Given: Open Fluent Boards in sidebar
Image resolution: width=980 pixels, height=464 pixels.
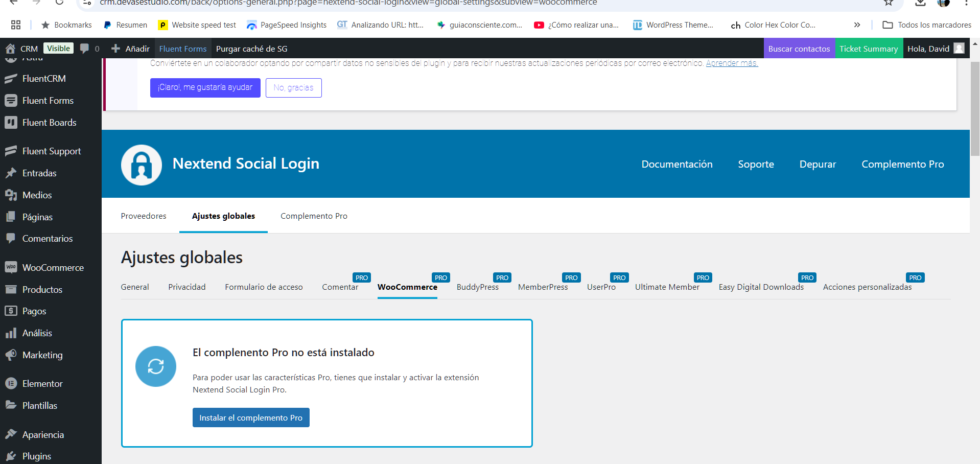Looking at the screenshot, I should coord(49,123).
